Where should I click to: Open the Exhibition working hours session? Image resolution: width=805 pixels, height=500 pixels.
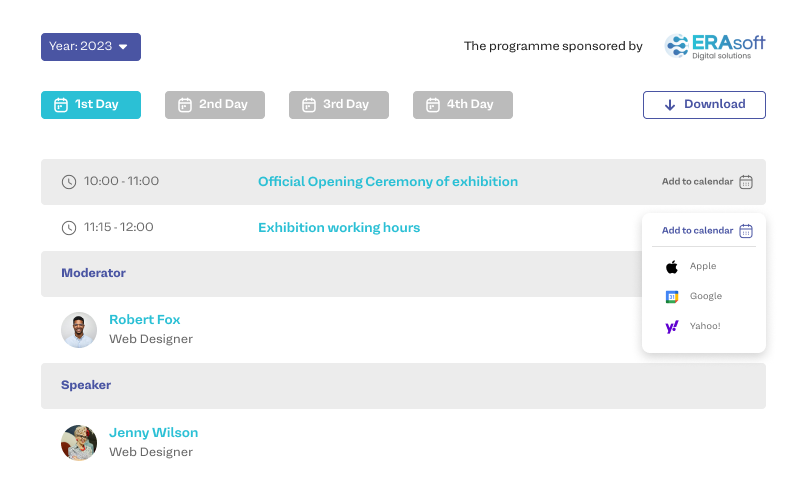click(x=339, y=228)
